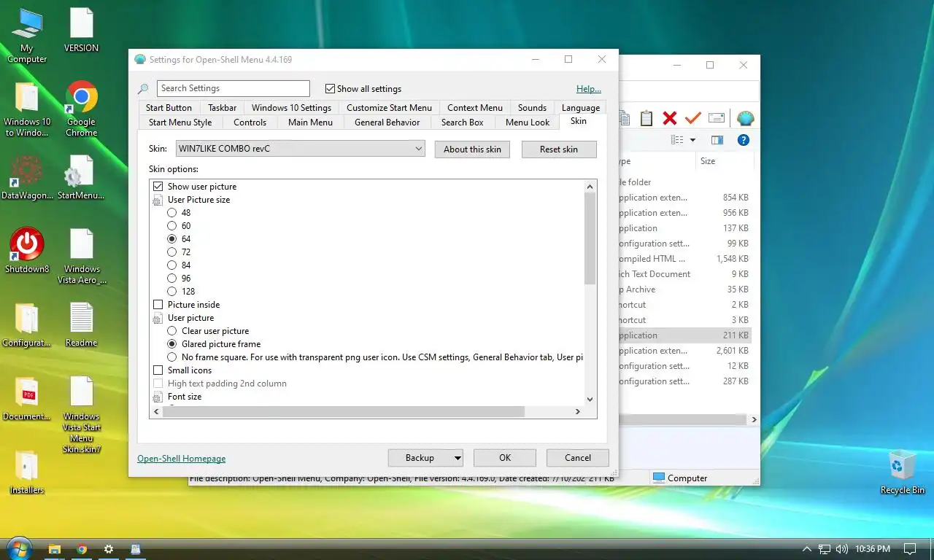934x560 pixels.
Task: Click the gear Settings icon on the taskbar
Action: (x=109, y=549)
